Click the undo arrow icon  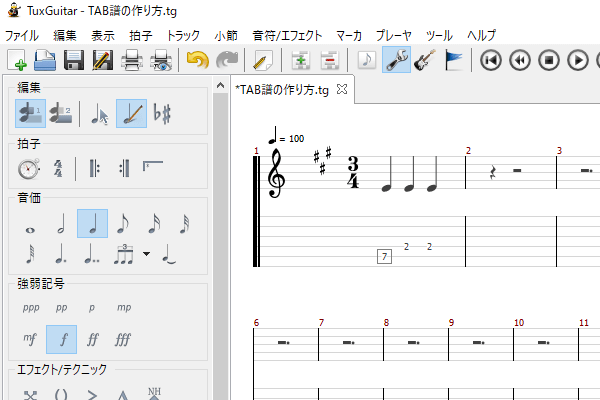tap(198, 61)
